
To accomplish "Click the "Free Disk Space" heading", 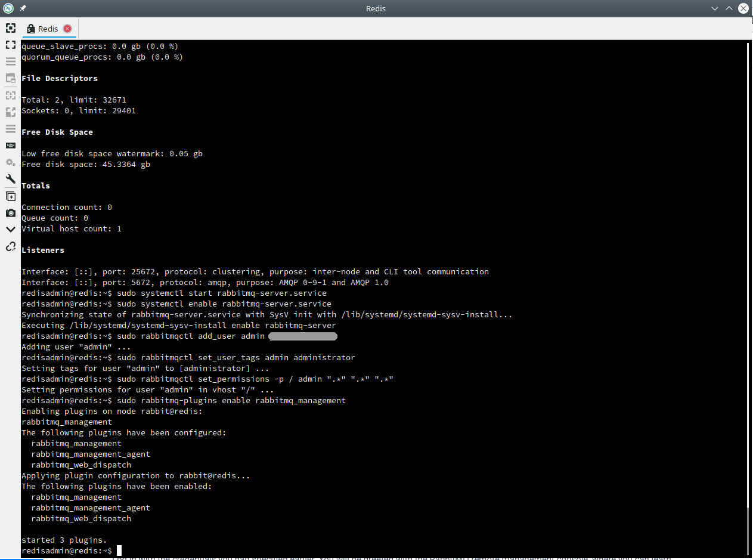I will [x=57, y=132].
